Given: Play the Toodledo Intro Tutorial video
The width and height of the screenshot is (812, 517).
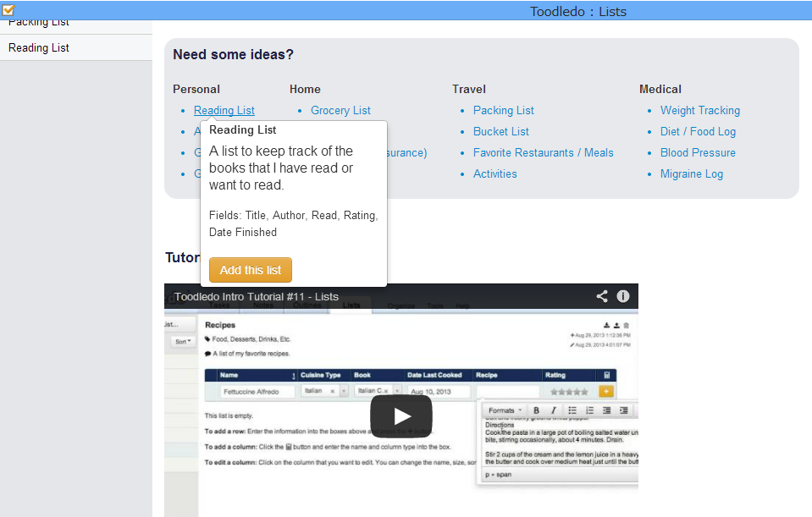Looking at the screenshot, I should pos(400,416).
